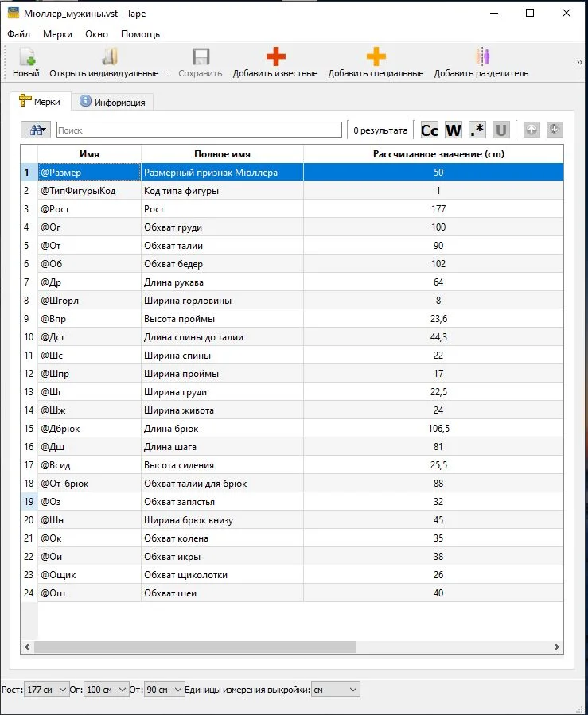Click into the Поиск search field
588x715 pixels.
click(x=199, y=130)
